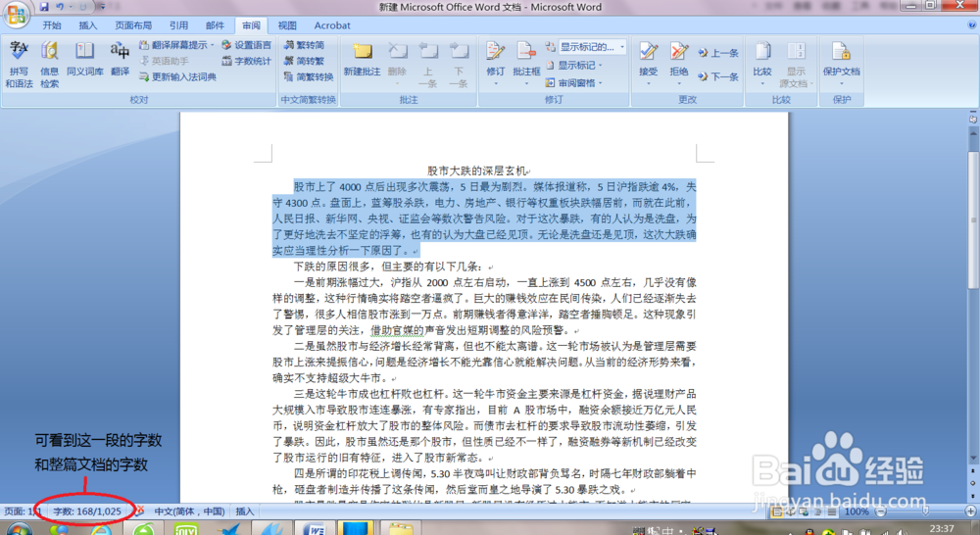Switch to the 开始 tab
This screenshot has width=980, height=535.
[x=52, y=25]
